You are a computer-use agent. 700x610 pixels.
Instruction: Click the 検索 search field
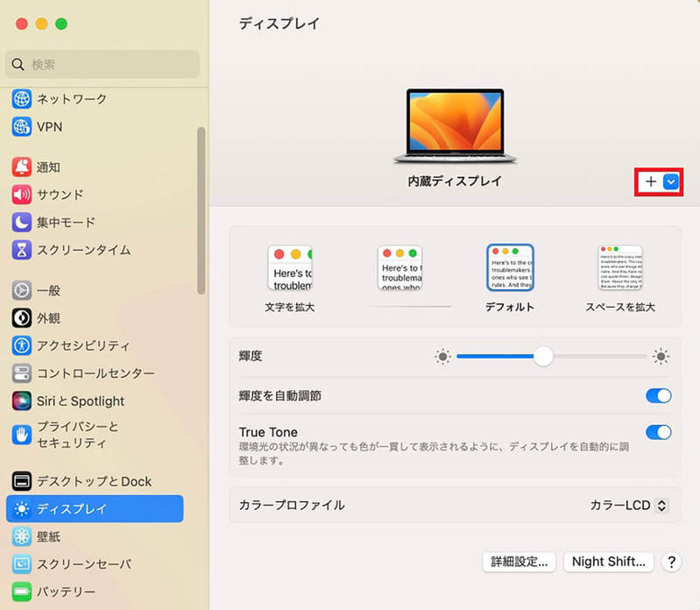click(x=103, y=64)
